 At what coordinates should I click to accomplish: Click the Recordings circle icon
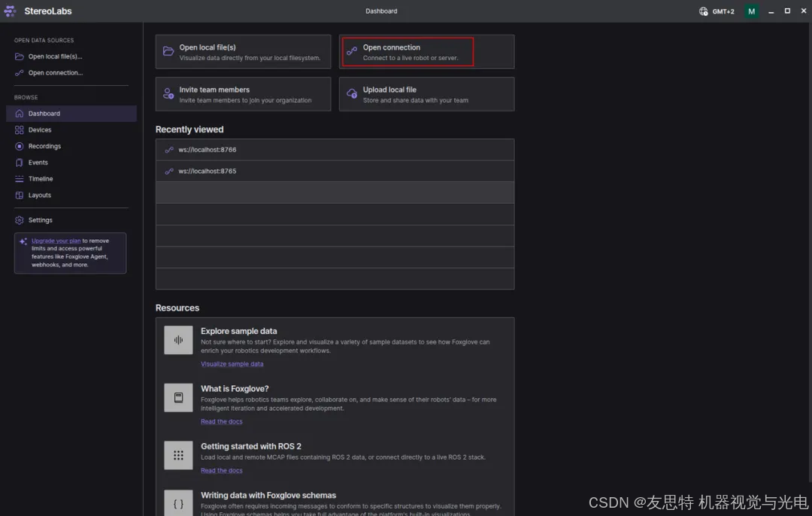coord(19,146)
